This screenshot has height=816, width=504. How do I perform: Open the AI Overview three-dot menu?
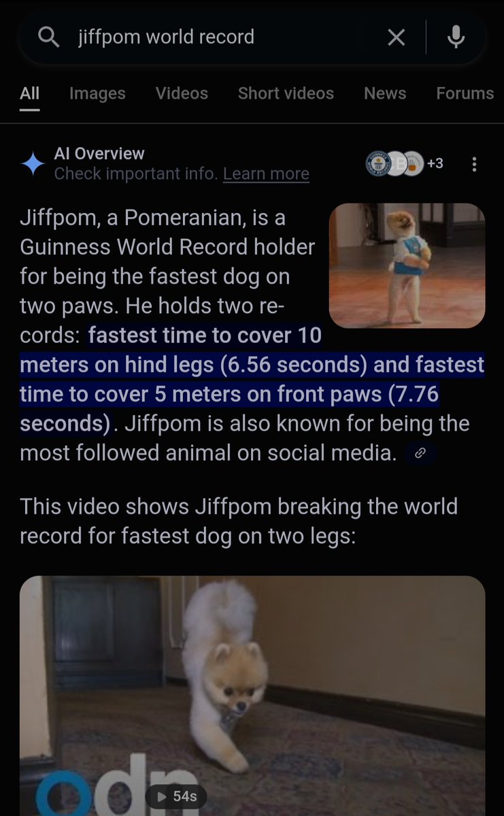474,165
